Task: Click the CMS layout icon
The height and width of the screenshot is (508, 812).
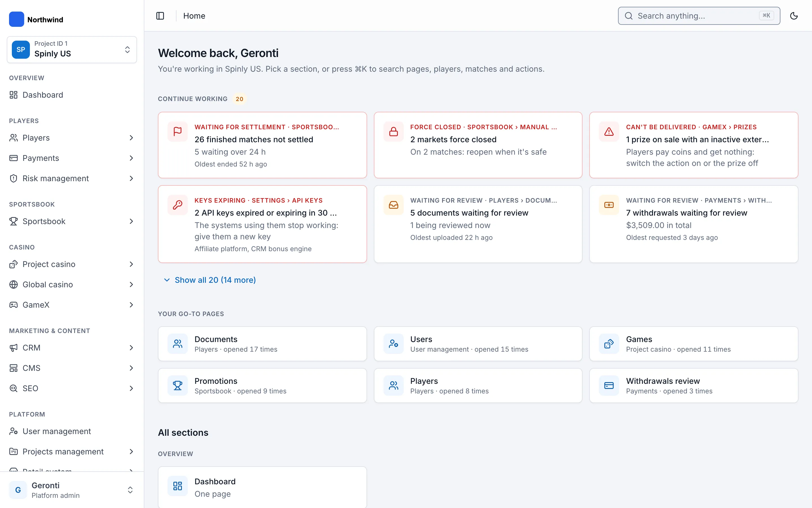Action: coord(14,368)
